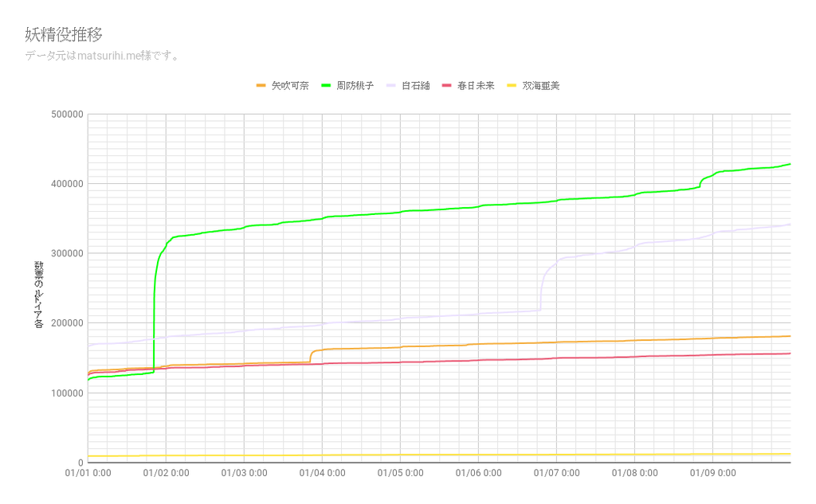Screen dimensions: 816x504
Task: Click the 01/01 0:00 x-axis label
Action: tap(88, 473)
